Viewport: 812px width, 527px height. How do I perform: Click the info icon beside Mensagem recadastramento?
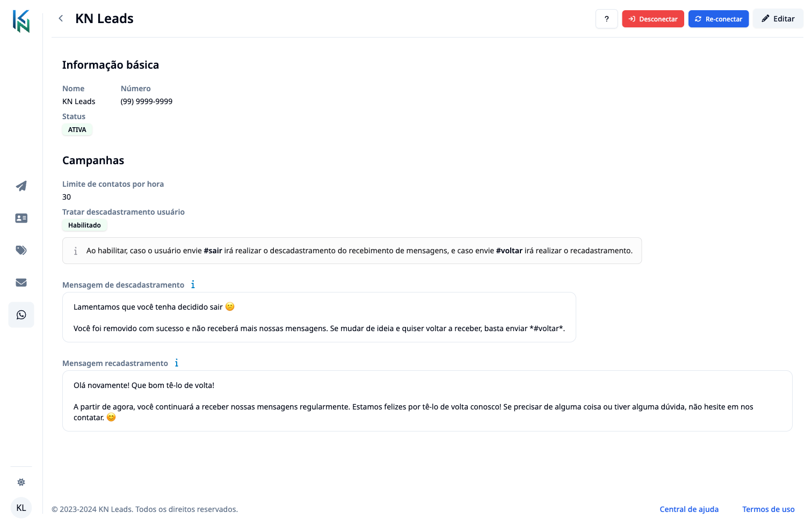(x=177, y=363)
